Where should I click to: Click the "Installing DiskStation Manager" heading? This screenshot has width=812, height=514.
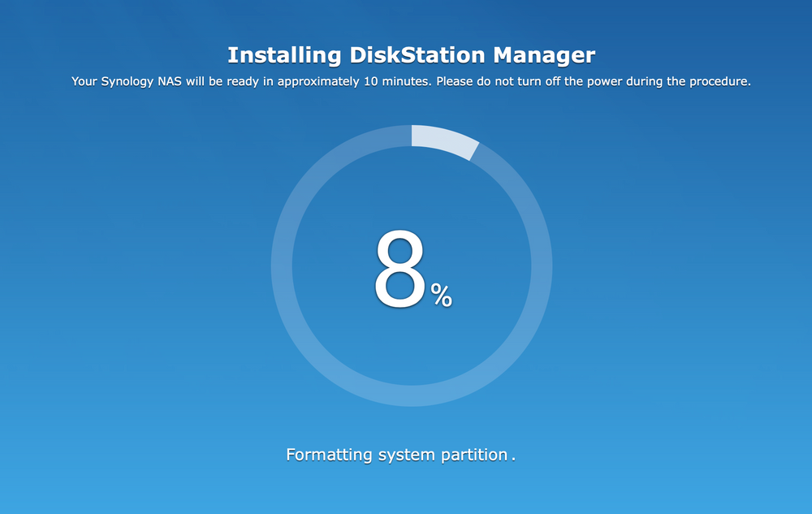(411, 55)
